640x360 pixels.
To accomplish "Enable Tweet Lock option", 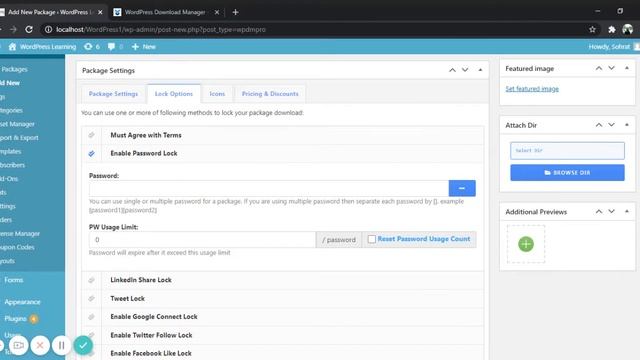I will (91, 298).
